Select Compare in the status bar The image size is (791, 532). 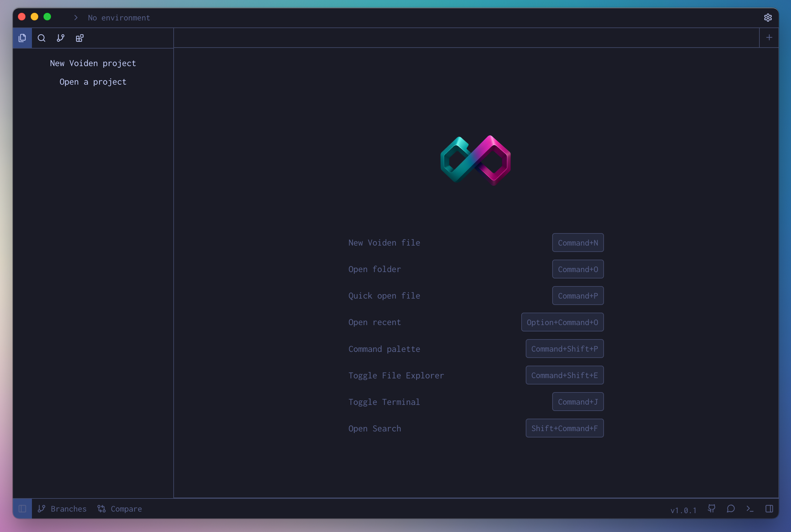[x=120, y=509]
